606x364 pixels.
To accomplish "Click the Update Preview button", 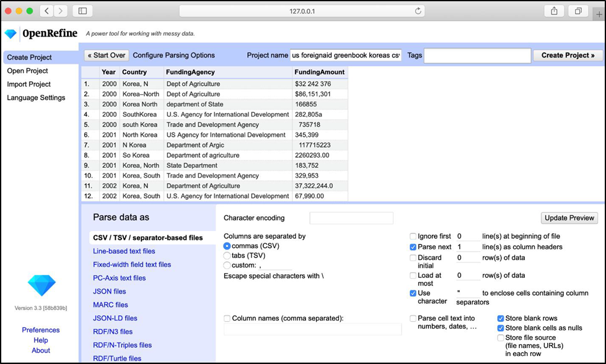I will [569, 218].
